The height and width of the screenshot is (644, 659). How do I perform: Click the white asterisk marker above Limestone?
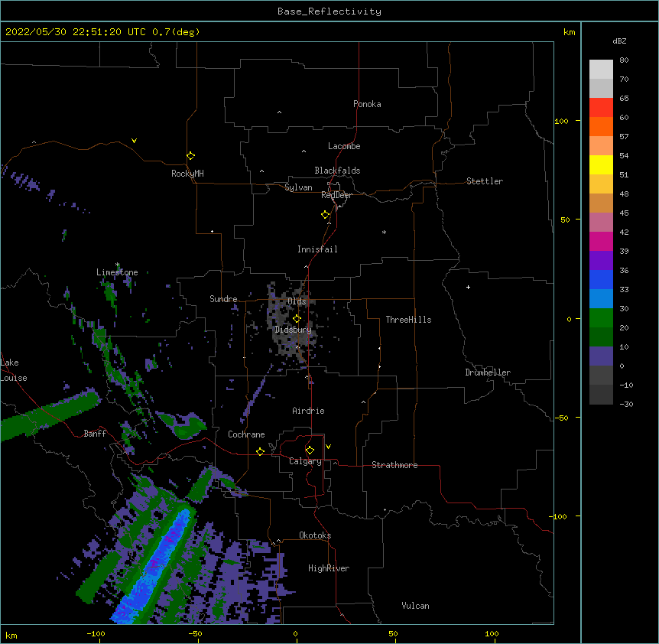pos(118,265)
